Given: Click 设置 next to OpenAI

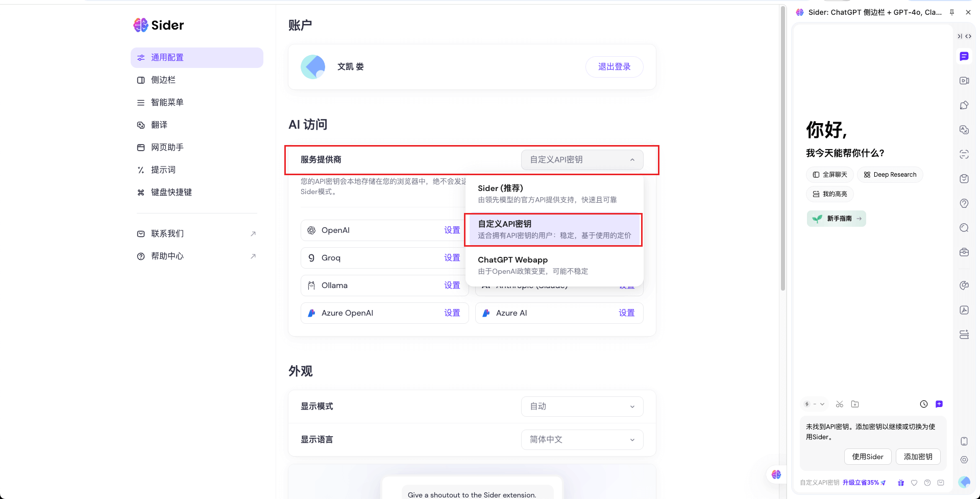Looking at the screenshot, I should 452,230.
